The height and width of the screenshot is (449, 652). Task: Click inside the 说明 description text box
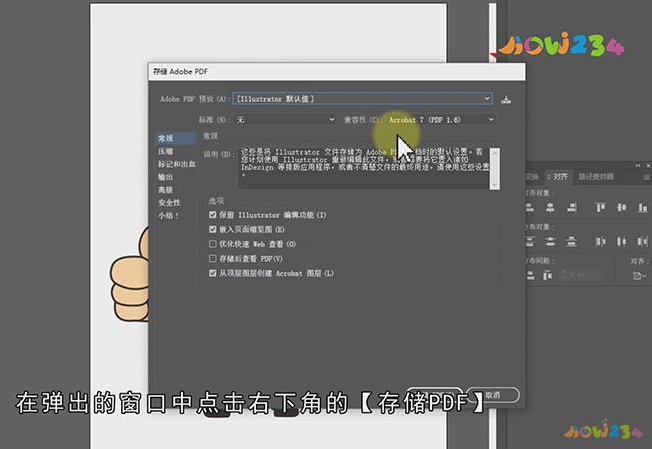(364, 168)
